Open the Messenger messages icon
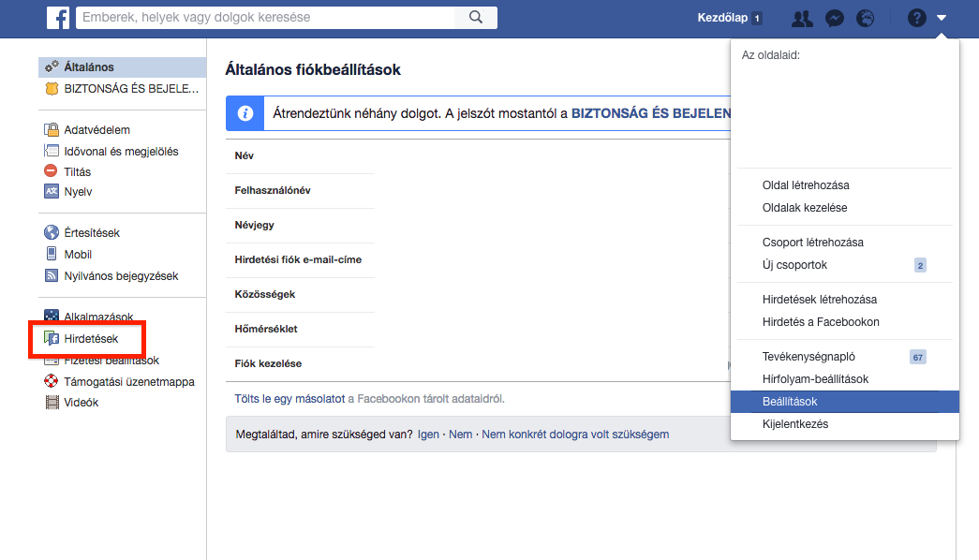 click(x=836, y=18)
